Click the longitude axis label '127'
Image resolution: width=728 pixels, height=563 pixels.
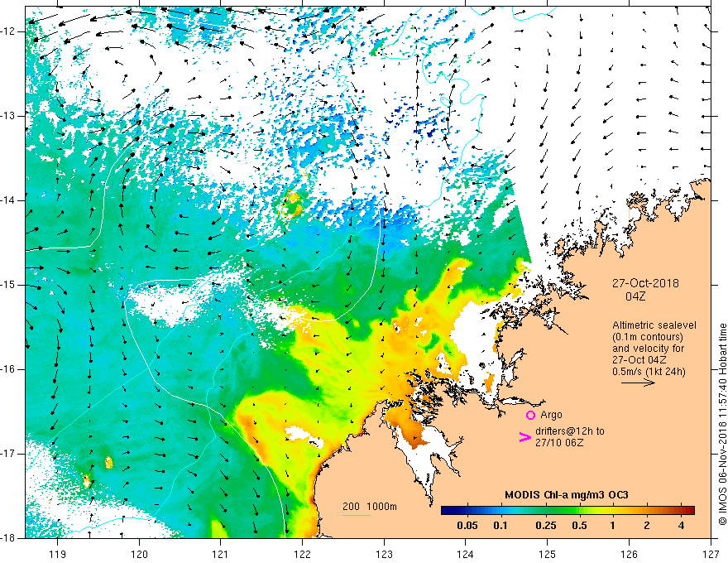click(x=711, y=554)
